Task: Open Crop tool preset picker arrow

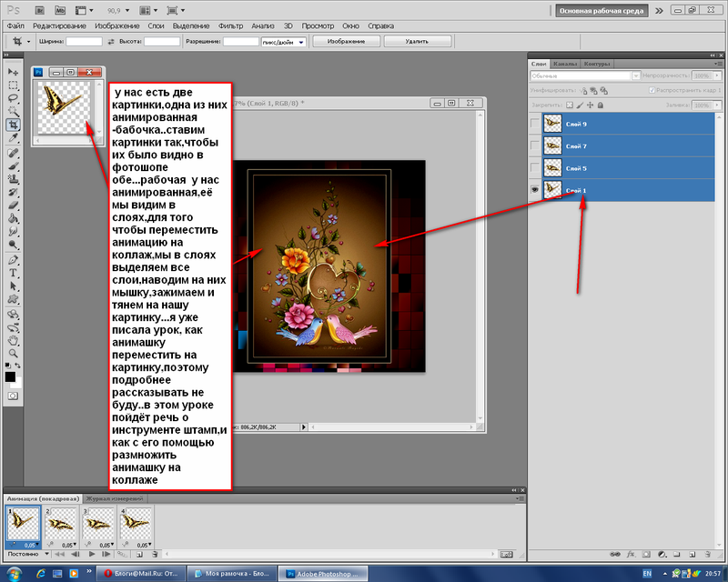Action: (28, 42)
